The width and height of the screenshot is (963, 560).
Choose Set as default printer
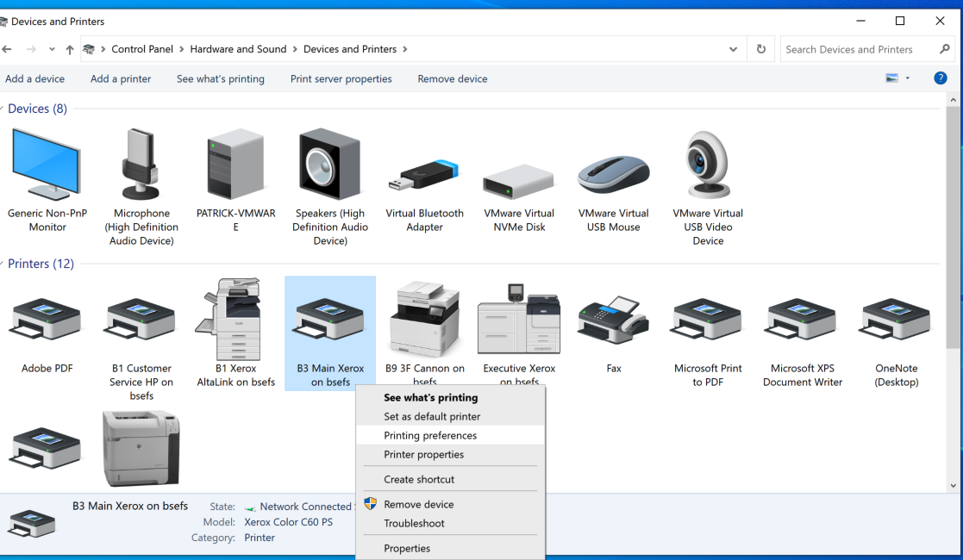click(449, 416)
